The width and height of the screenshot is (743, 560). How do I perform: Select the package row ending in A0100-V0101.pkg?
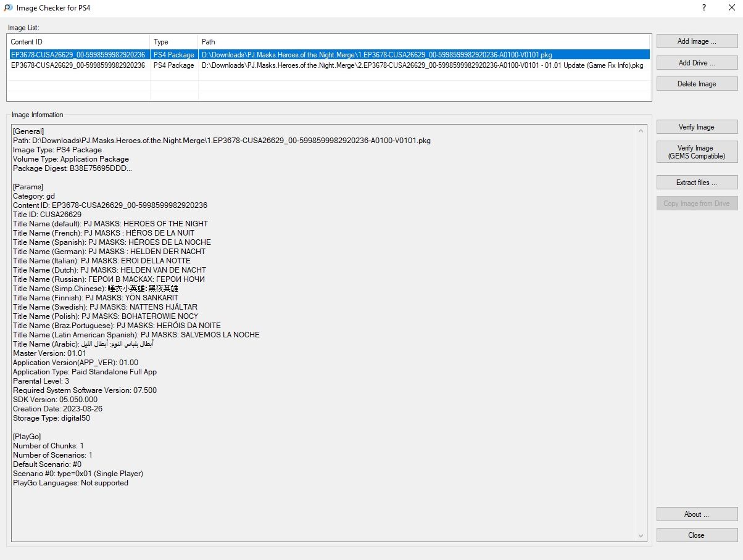(x=329, y=55)
